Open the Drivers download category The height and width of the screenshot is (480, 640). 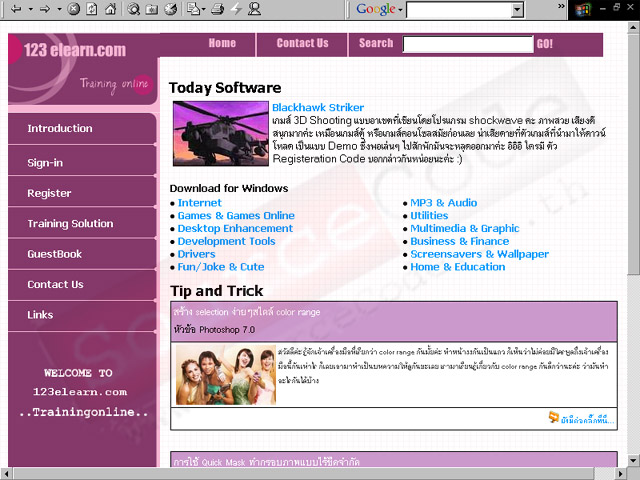[x=196, y=254]
